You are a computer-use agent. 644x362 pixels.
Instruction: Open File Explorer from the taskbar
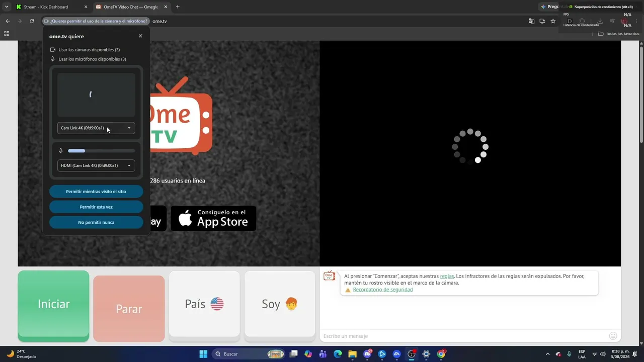[353, 354]
